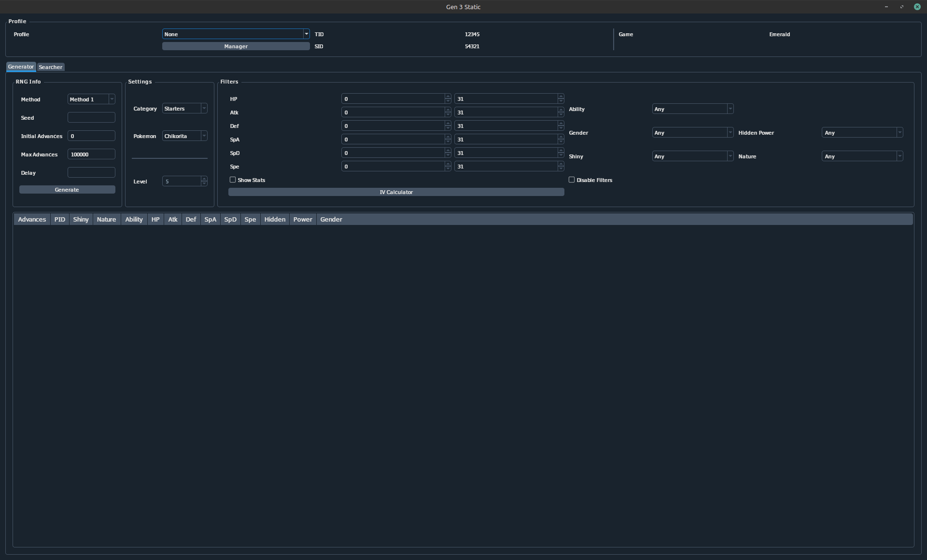The image size is (927, 560).
Task: Increase the Level spinner value
Action: pyautogui.click(x=204, y=179)
